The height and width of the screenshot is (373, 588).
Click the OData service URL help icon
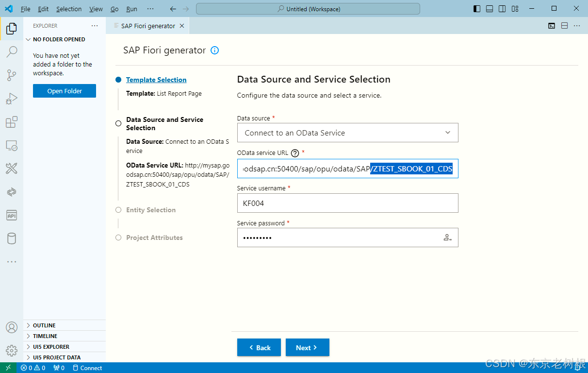295,153
